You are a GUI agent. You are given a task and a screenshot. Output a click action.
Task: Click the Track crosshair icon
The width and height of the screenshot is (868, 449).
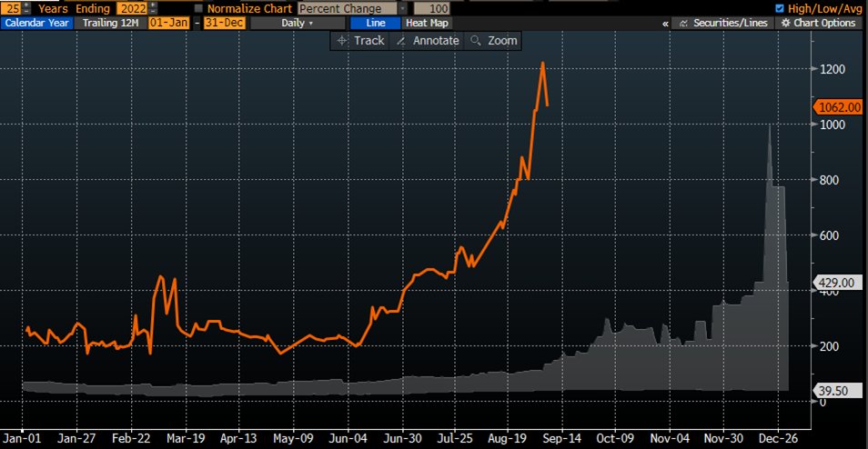(x=343, y=41)
